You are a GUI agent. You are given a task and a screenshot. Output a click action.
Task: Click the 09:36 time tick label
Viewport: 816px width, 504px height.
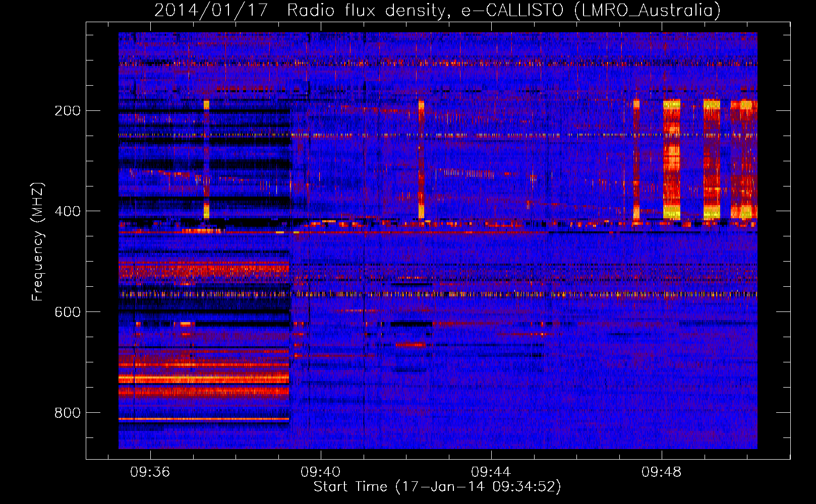tap(150, 472)
